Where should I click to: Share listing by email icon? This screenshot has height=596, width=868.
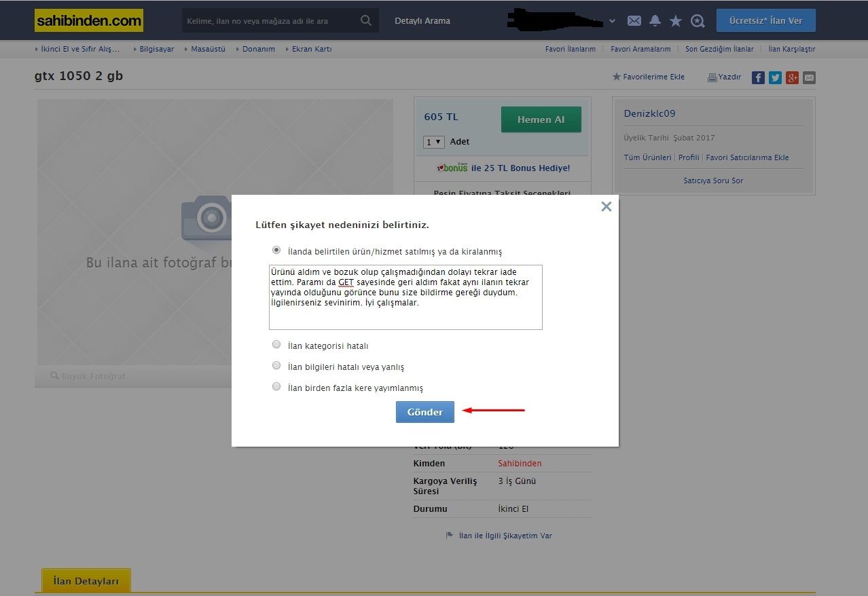[809, 77]
